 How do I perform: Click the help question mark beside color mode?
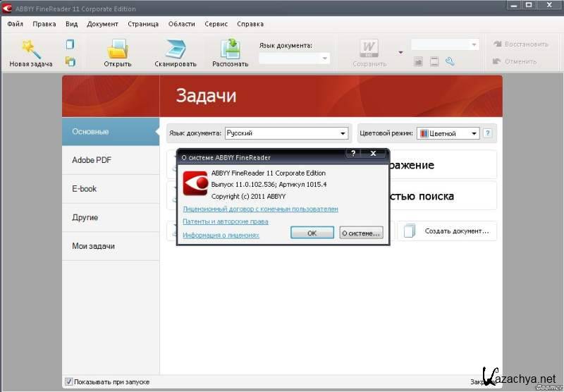[x=487, y=133]
